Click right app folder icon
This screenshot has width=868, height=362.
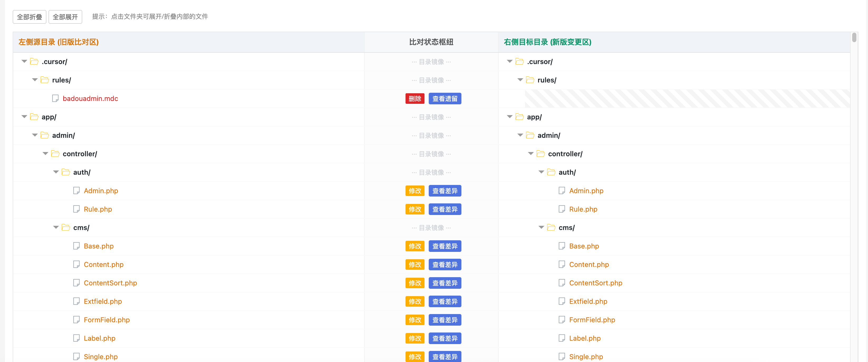click(x=519, y=117)
